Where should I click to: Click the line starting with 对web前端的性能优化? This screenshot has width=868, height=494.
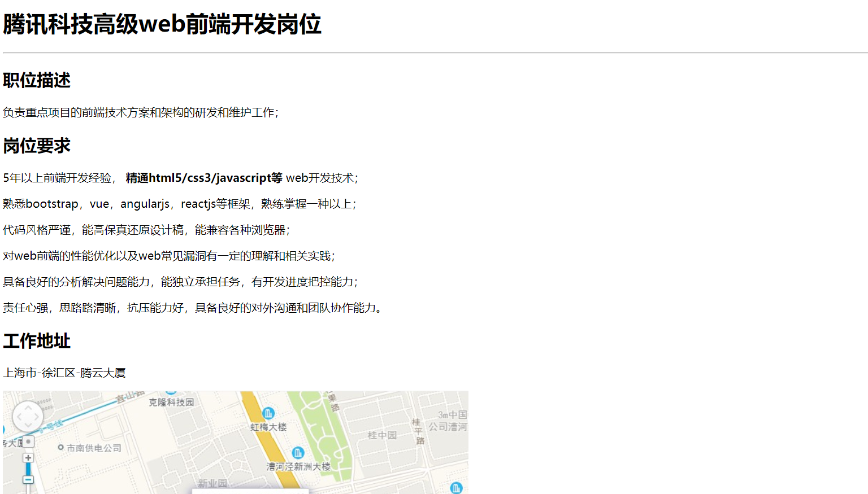[169, 256]
